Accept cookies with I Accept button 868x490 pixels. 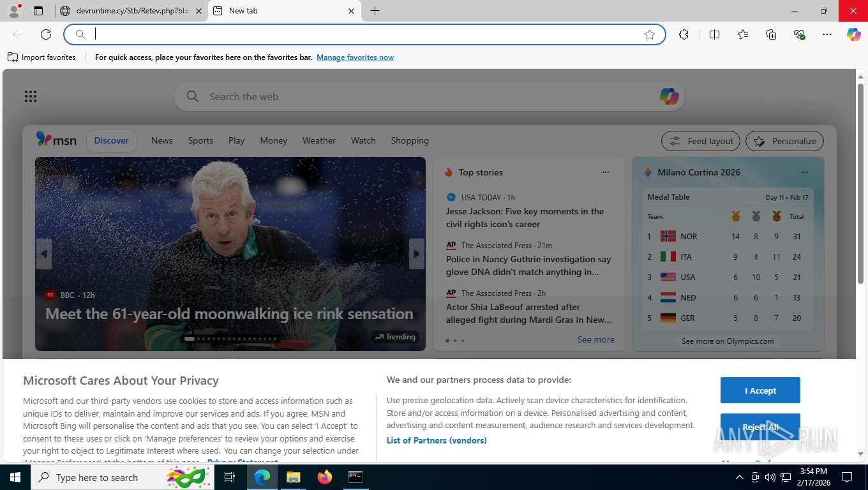(760, 390)
